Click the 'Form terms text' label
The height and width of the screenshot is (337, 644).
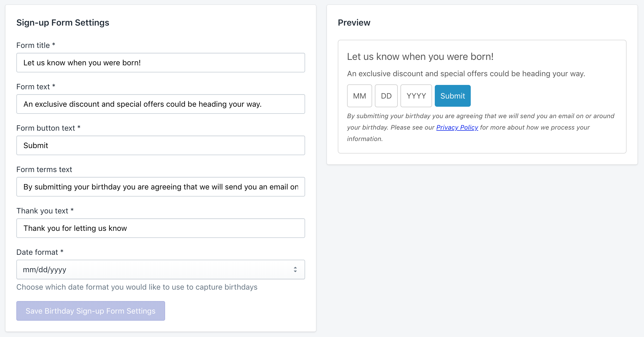[x=44, y=169]
